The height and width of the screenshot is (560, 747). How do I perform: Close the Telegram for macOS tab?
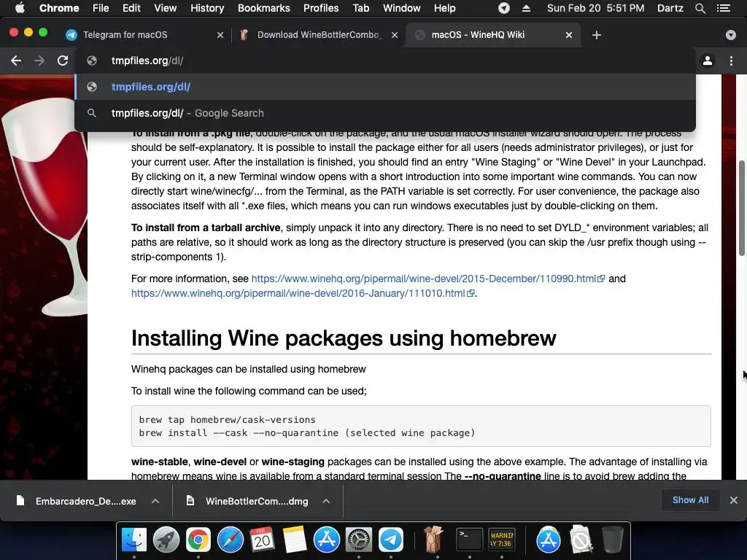click(220, 35)
